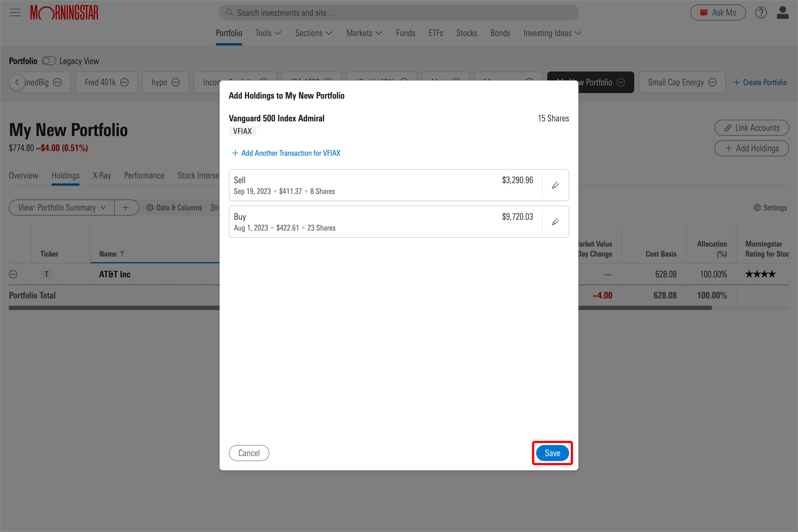Open options menu for inedBig portfolio tab

[x=58, y=83]
